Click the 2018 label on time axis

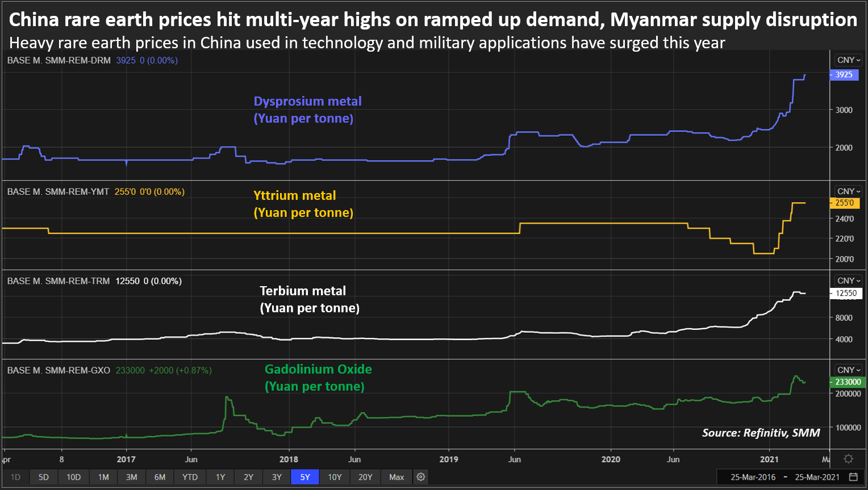[289, 459]
